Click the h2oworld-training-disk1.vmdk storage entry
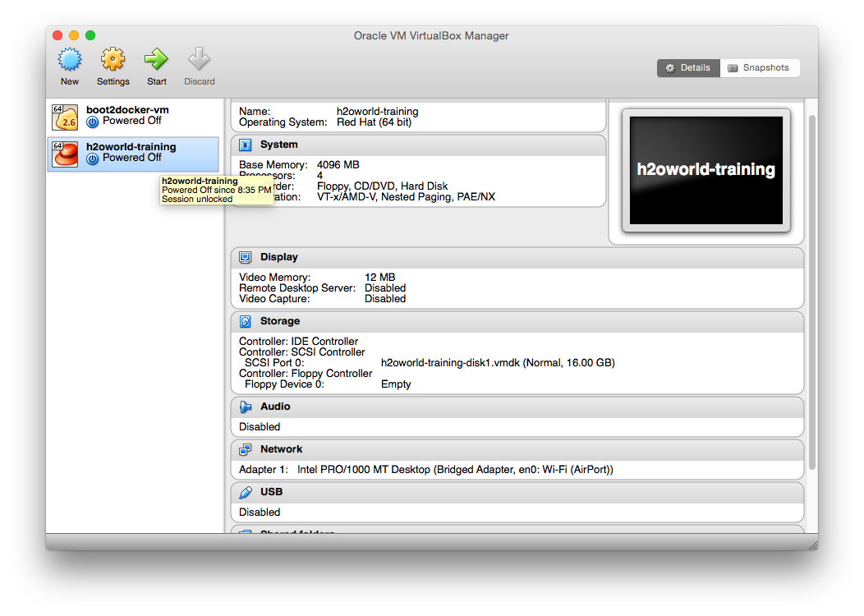864x616 pixels. pos(499,362)
